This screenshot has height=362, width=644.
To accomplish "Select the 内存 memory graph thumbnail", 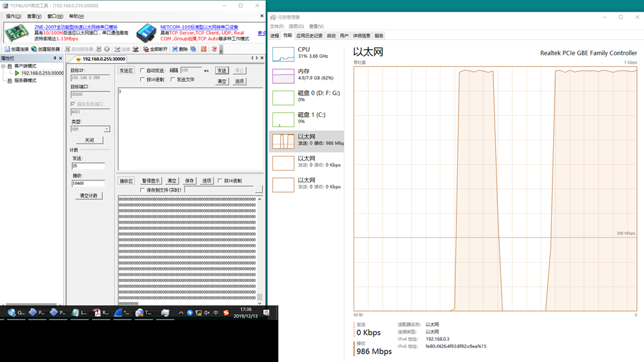I will coord(283,75).
